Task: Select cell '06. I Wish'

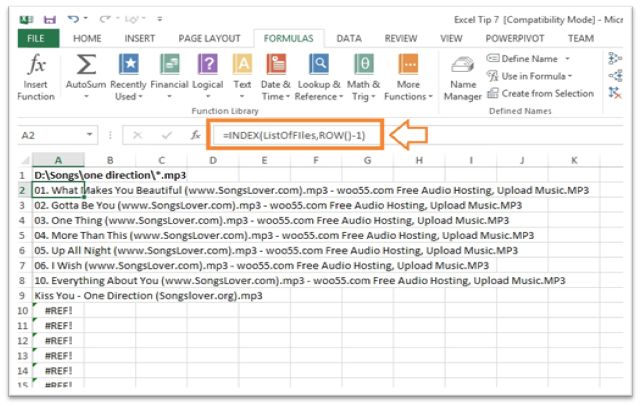Action: [x=58, y=266]
